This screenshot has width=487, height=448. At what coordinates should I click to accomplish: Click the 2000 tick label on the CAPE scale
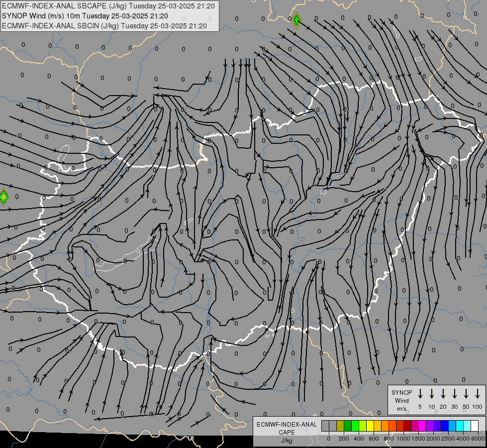[433, 439]
